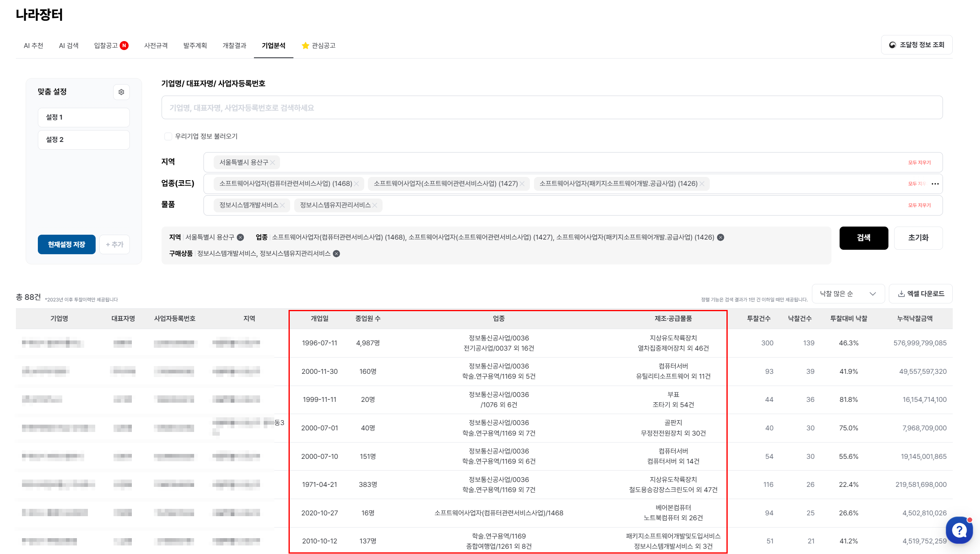Download results with 엑셀 다운로드
Screen dimensions: 980x554
921,294
